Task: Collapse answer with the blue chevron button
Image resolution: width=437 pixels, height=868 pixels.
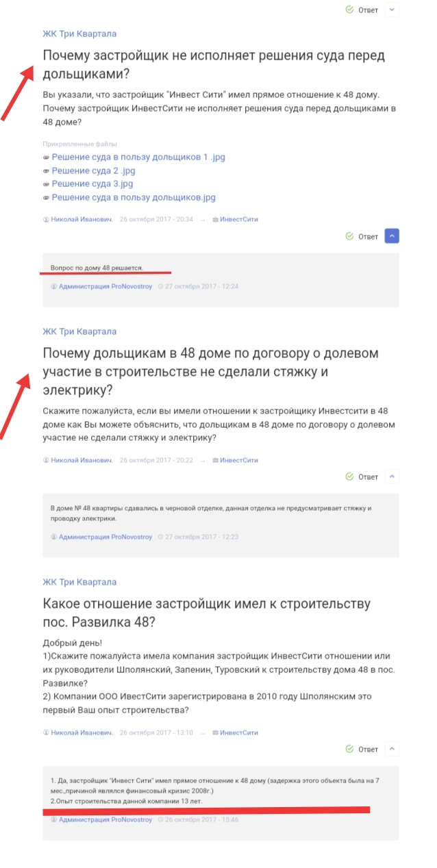Action: click(x=392, y=235)
